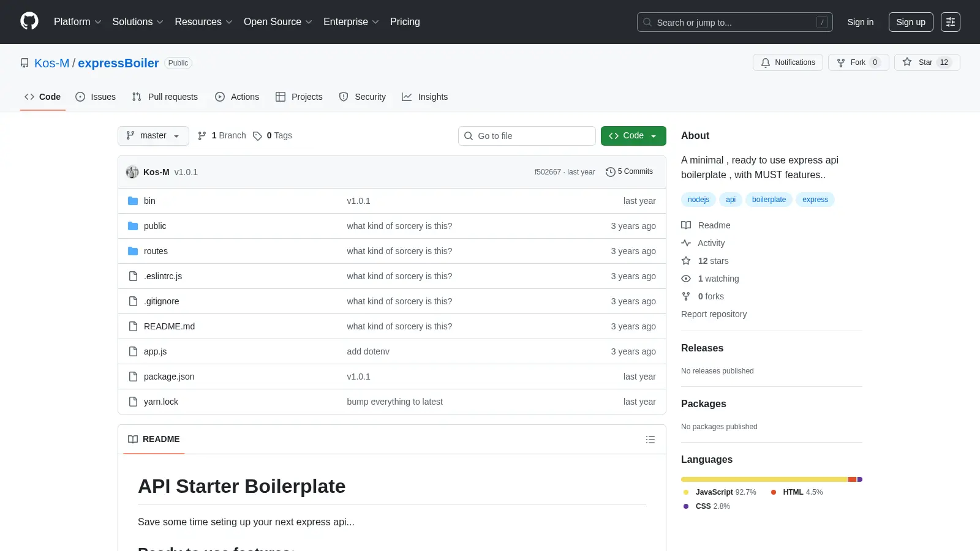
Task: Click the Sign up button
Action: [x=911, y=22]
